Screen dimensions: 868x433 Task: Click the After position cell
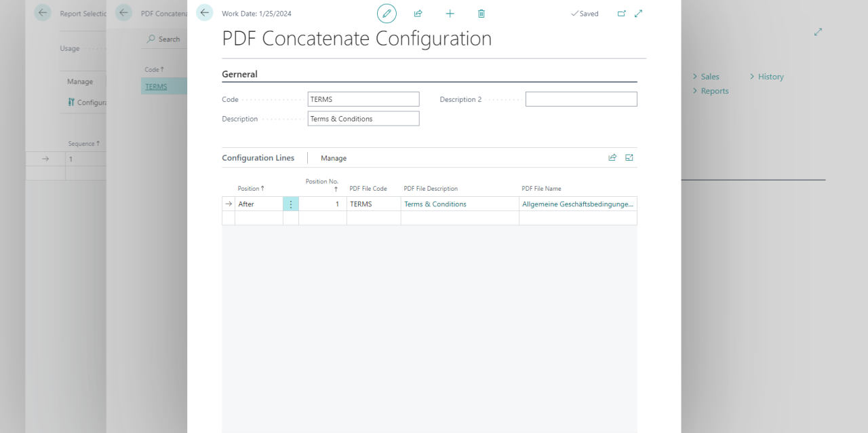[x=259, y=204]
